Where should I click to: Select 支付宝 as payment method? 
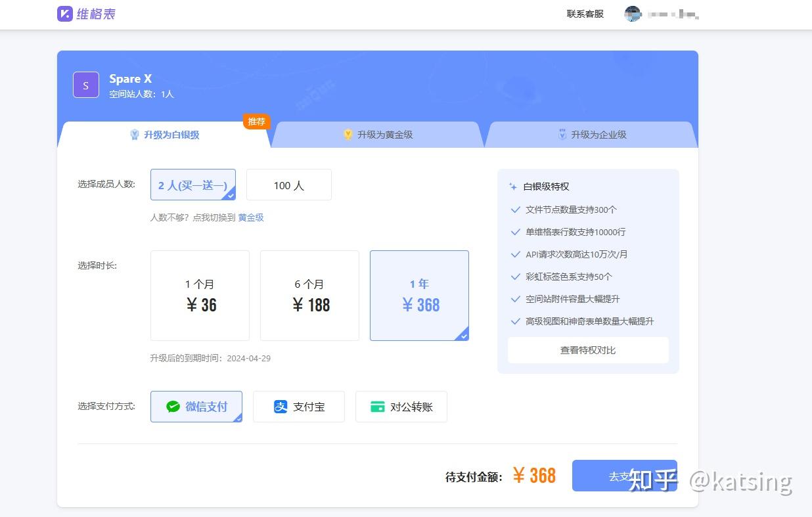pyautogui.click(x=299, y=407)
